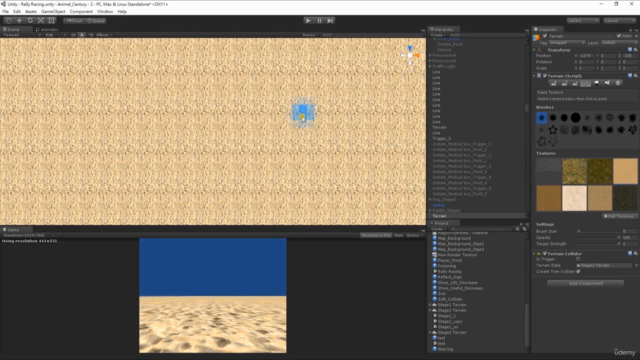The image size is (640, 360).
Task: Open the Effects dropdown in Scene view
Action: coord(104,35)
